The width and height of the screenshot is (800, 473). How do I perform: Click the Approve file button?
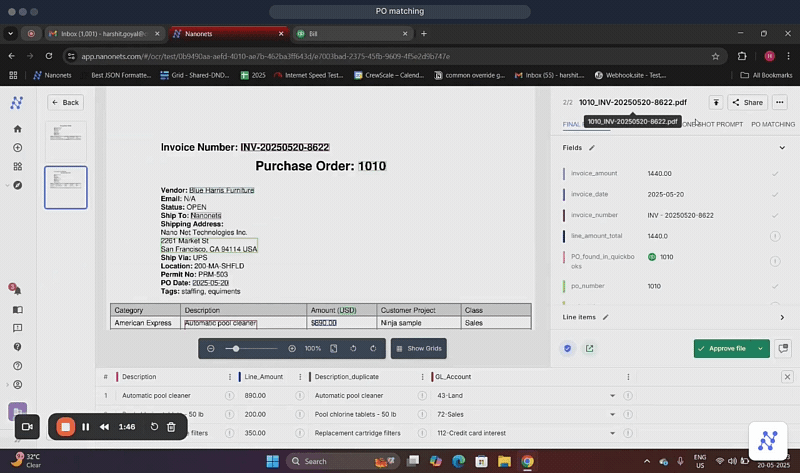coord(722,348)
